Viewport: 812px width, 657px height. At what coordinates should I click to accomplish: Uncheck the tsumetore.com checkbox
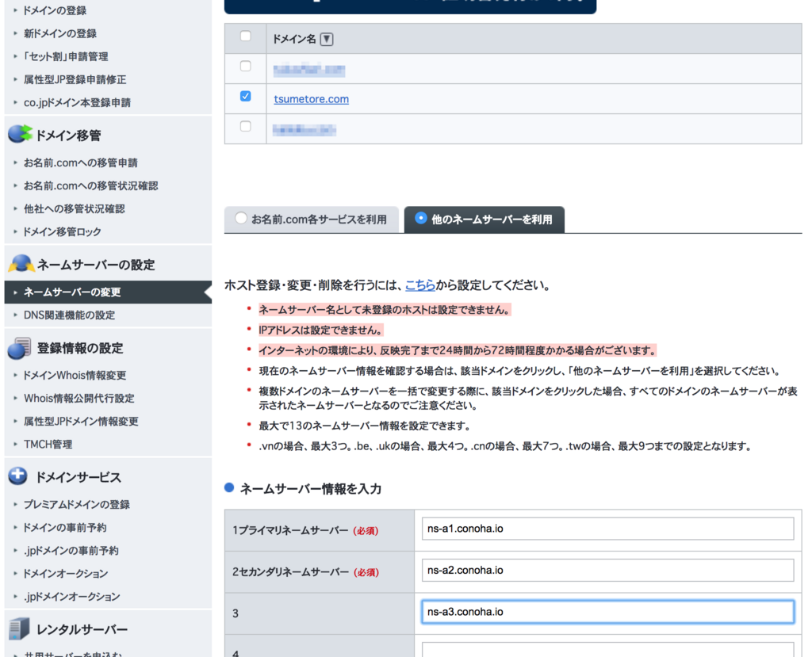point(246,95)
